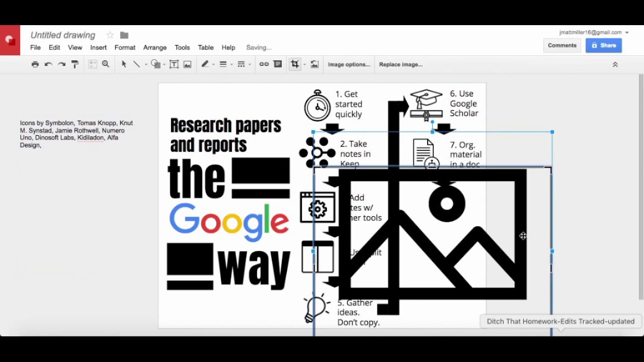644x362 pixels.
Task: Go to Drawings home logo
Action: pyautogui.click(x=10, y=40)
